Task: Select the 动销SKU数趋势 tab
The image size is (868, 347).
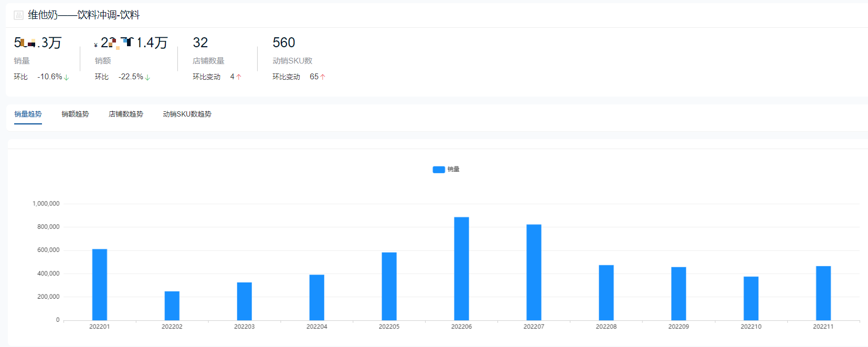Action: tap(187, 114)
